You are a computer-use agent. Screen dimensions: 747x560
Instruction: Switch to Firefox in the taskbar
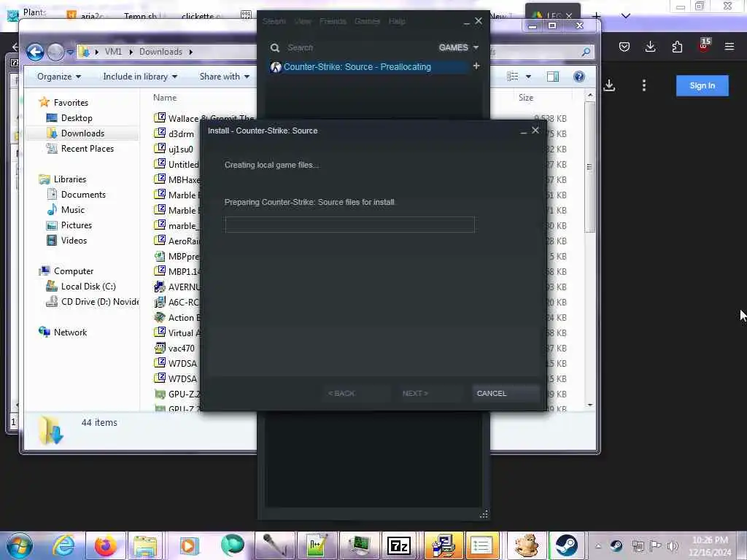[x=105, y=545]
